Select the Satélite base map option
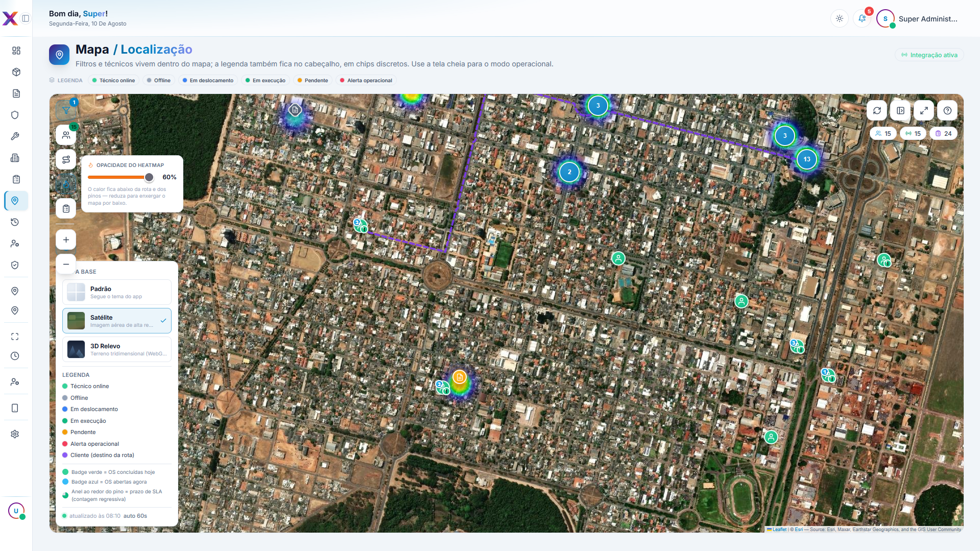The height and width of the screenshot is (551, 980). click(x=117, y=321)
